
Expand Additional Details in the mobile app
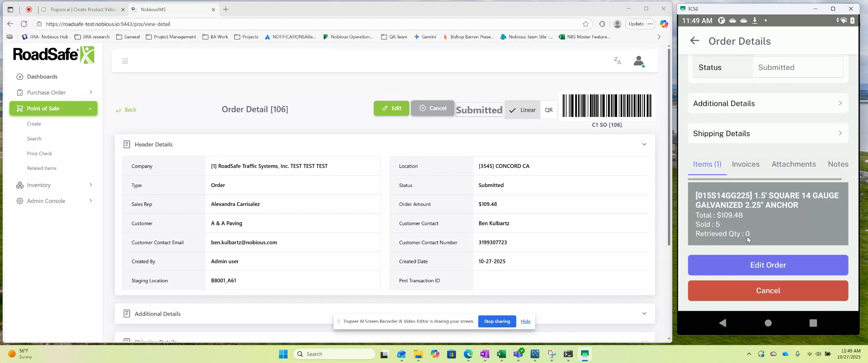768,103
